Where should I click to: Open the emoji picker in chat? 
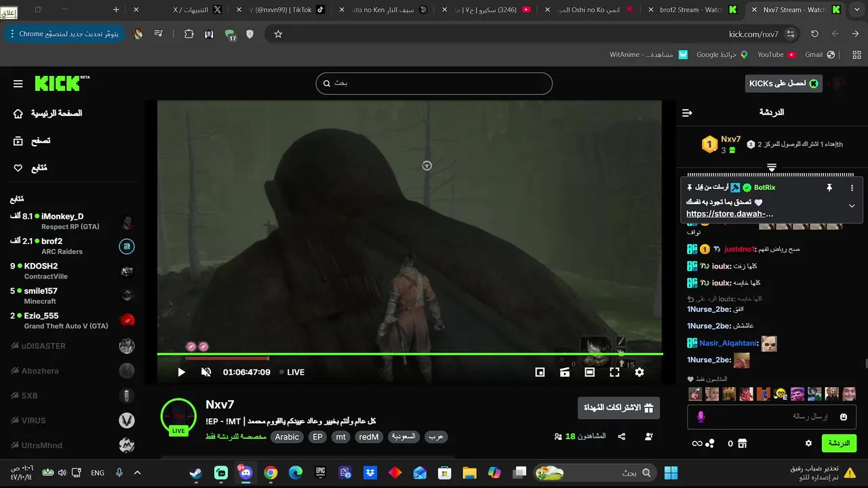(x=844, y=417)
